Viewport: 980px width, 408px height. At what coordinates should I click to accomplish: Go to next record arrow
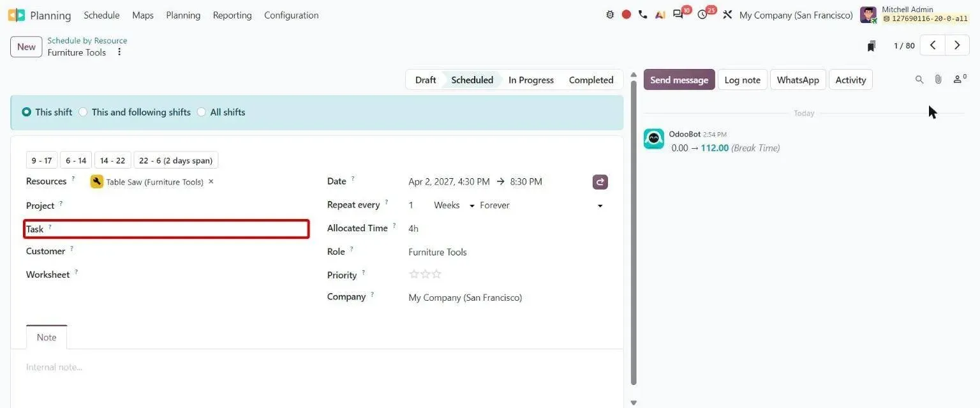pos(957,45)
